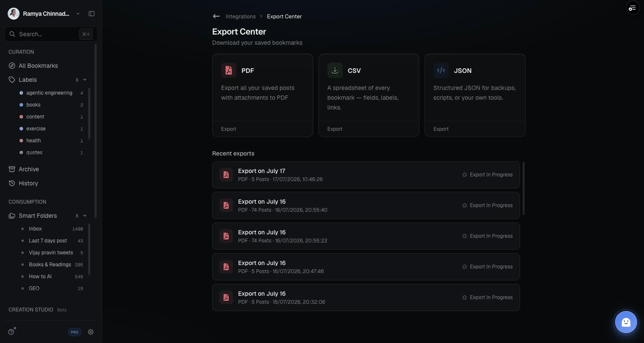Image resolution: width=644 pixels, height=343 pixels.
Task: Click the ⌘K shortcut badge in search
Action: (x=86, y=34)
